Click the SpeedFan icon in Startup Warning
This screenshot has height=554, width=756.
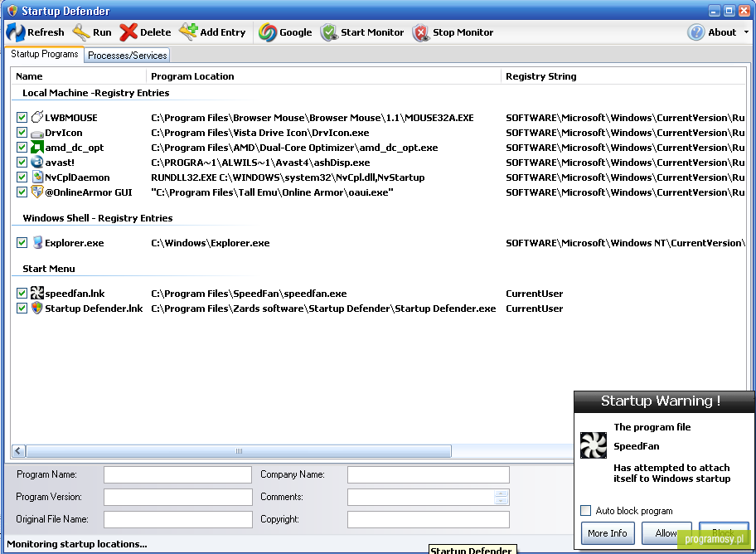(594, 445)
